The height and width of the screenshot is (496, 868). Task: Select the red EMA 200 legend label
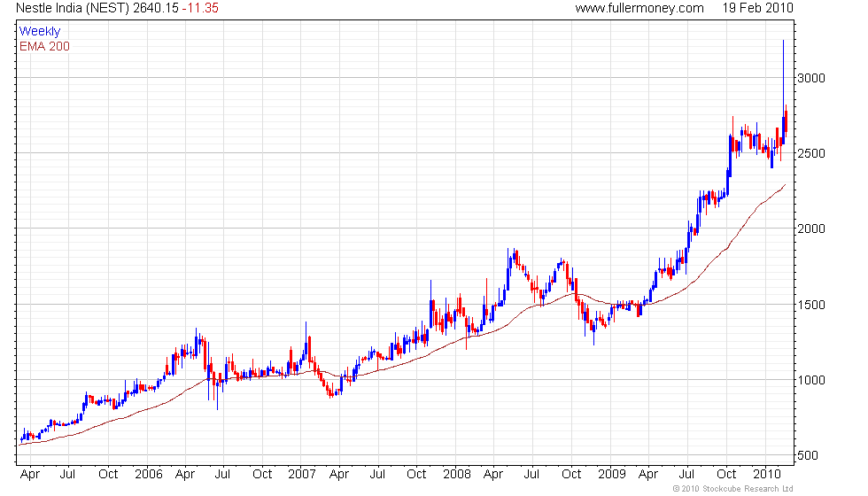[x=44, y=46]
